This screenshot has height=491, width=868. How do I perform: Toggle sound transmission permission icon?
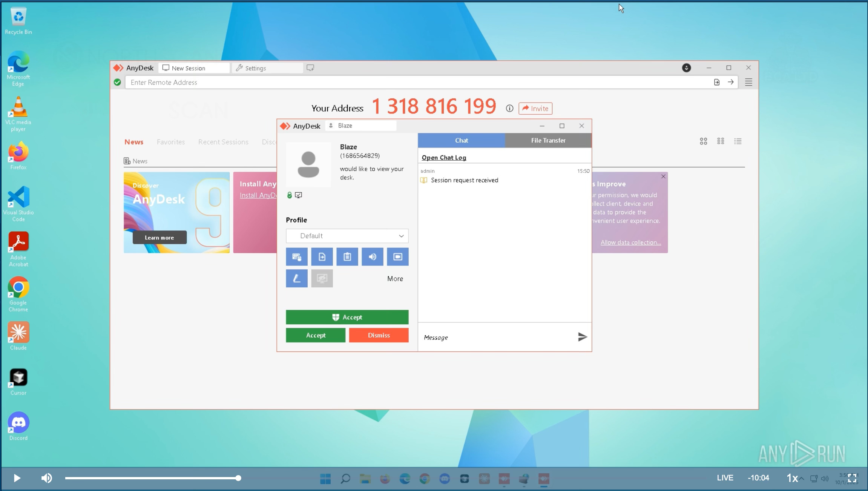(x=372, y=257)
